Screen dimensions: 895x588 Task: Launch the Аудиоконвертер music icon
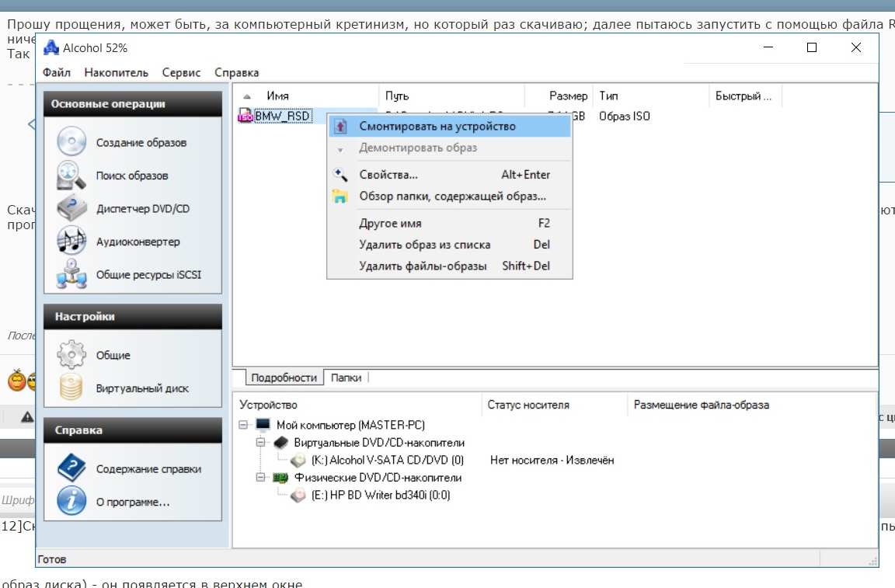(x=71, y=242)
